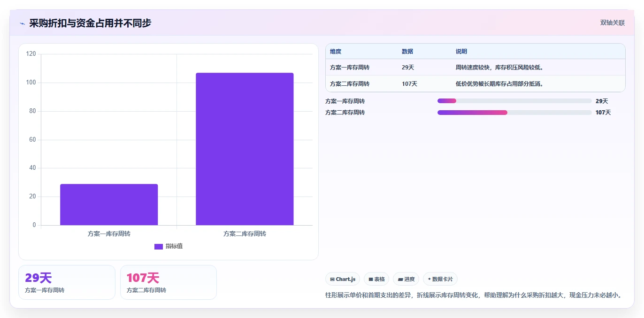Viewport: 644px width, 318px height.
Task: Click the 指标值 legend text
Action: pos(174,246)
